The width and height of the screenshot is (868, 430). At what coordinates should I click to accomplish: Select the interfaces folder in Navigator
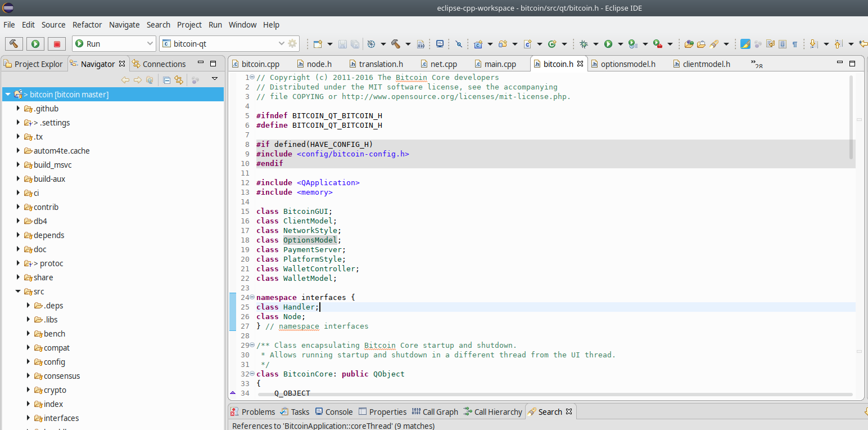point(61,418)
